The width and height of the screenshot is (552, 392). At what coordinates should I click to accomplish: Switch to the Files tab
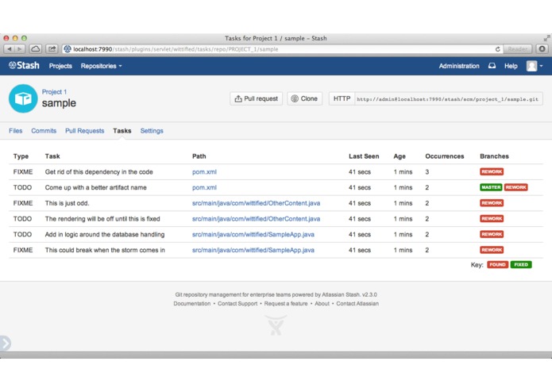(x=16, y=131)
